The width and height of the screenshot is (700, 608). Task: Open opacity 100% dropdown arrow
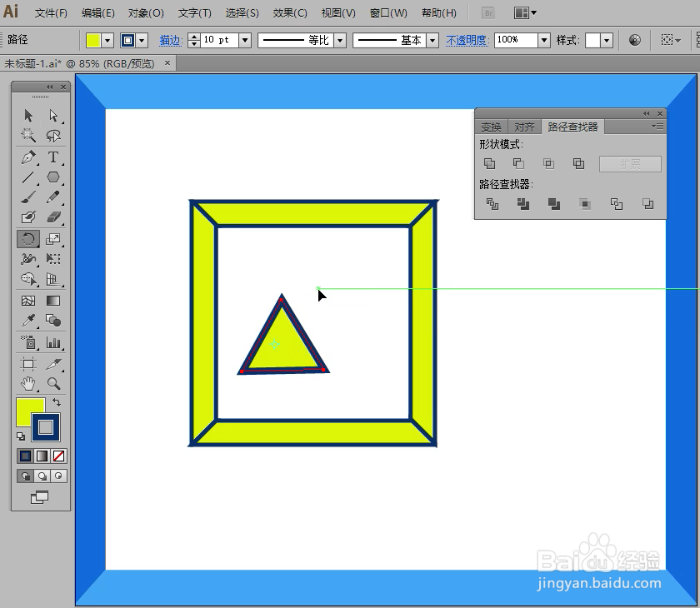543,40
